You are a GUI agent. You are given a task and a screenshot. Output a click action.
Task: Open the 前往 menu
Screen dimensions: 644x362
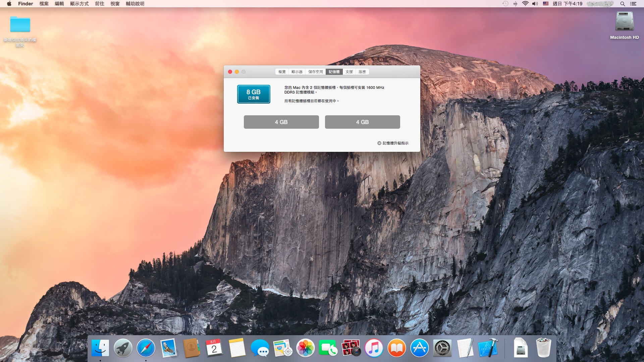pos(100,4)
